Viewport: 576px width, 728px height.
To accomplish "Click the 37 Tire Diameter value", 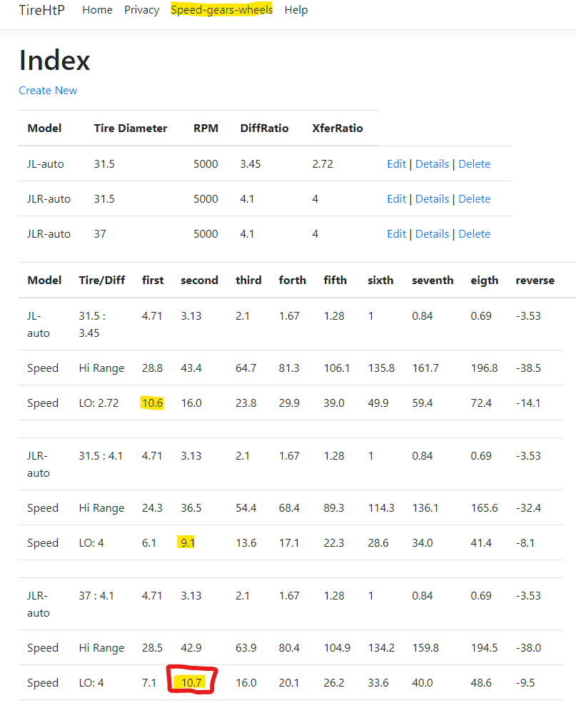I will pyautogui.click(x=100, y=233).
